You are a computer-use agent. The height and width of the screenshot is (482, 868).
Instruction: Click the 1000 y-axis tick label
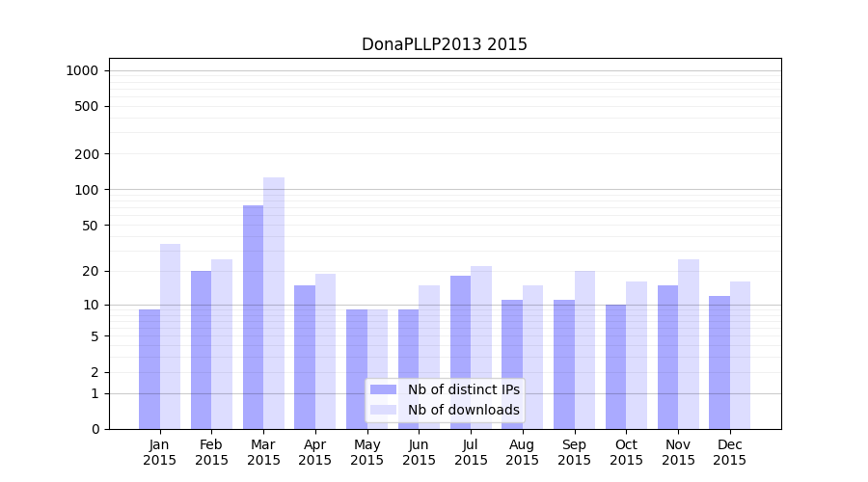[82, 70]
